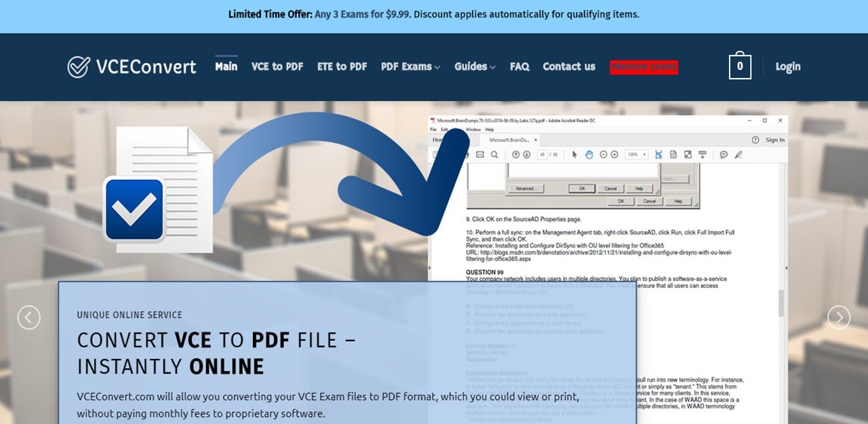Select the Microsoft.BrainDu... tab in Acrobat

coord(509,140)
